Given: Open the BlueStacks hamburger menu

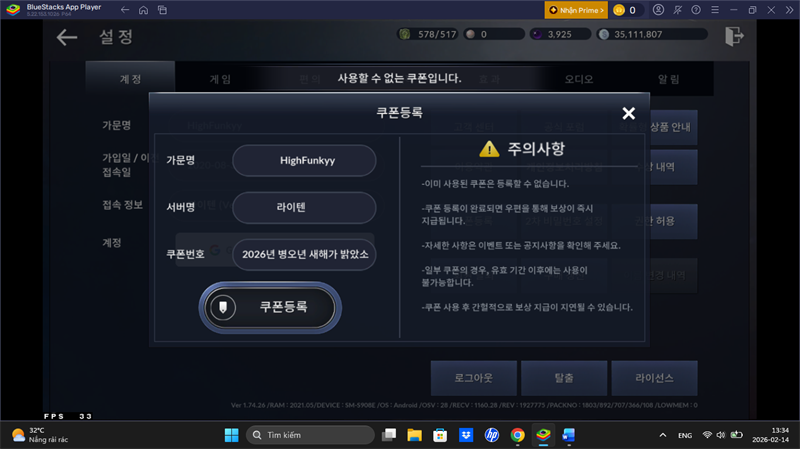Looking at the screenshot, I should click(x=702, y=10).
